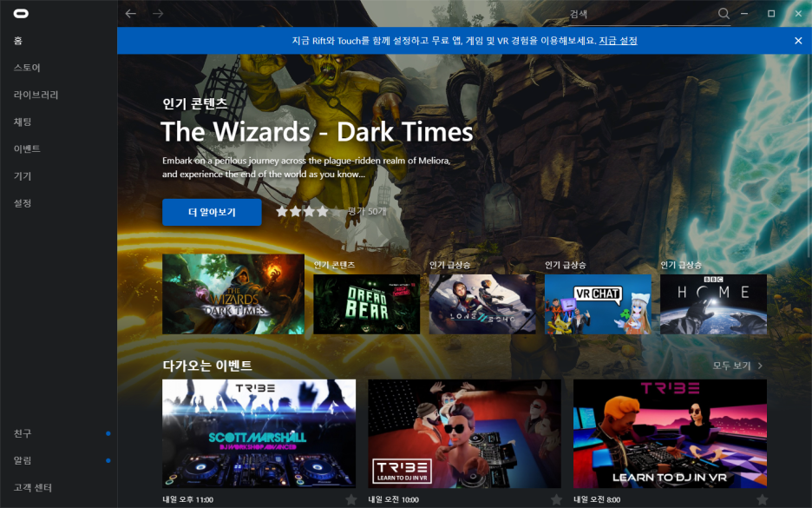This screenshot has height=508, width=812.
Task: Click the 평가 507개 rating count
Action: [367, 212]
